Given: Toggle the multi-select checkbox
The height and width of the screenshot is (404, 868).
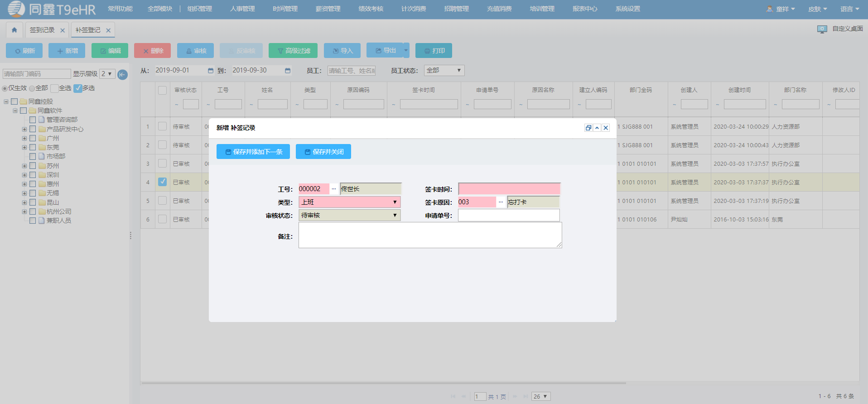Looking at the screenshot, I should click(x=78, y=88).
